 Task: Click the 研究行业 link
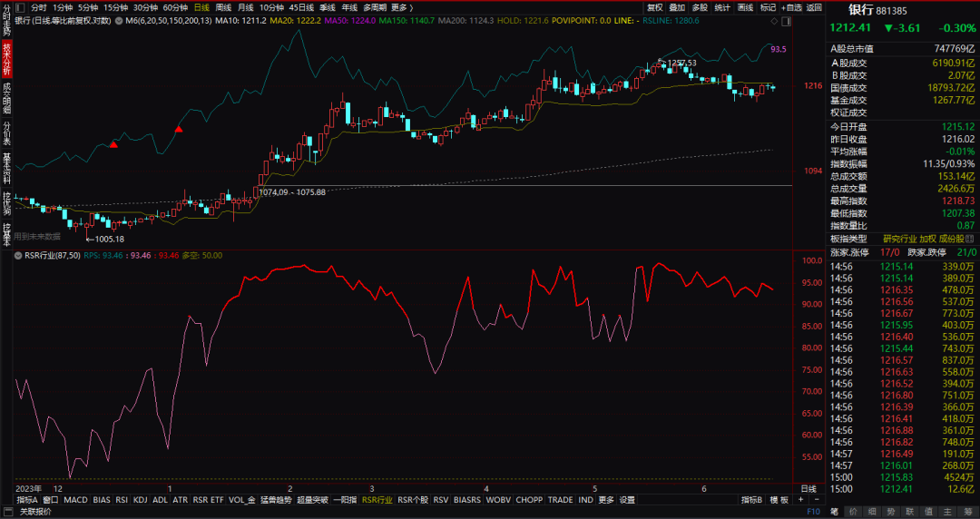[x=899, y=239]
